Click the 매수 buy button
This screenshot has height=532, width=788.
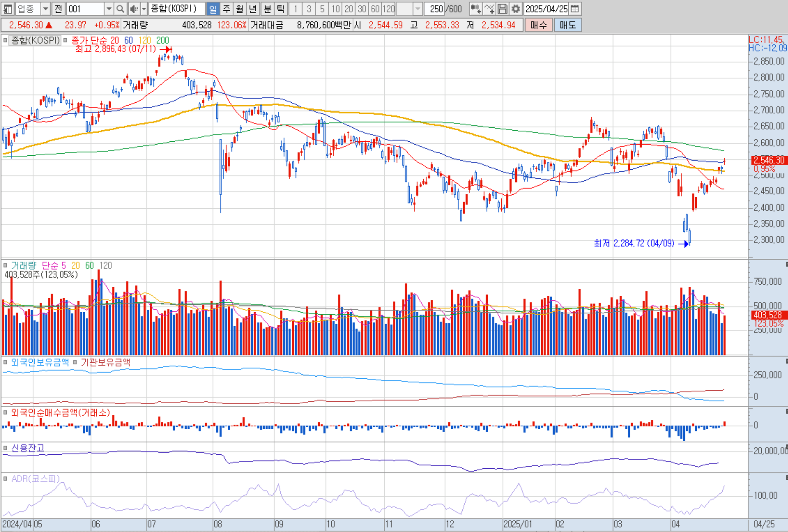(538, 25)
